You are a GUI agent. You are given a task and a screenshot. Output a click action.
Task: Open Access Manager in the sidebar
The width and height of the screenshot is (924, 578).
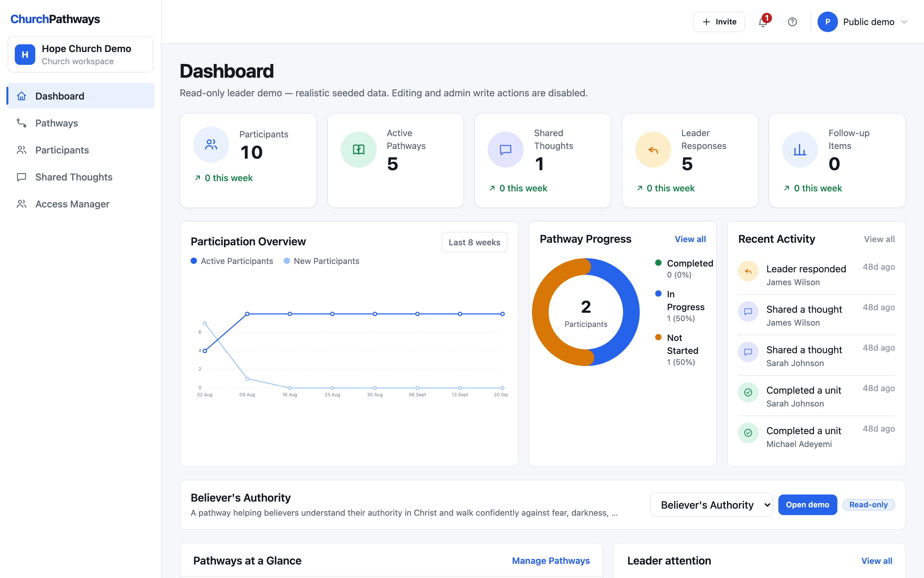click(81, 204)
